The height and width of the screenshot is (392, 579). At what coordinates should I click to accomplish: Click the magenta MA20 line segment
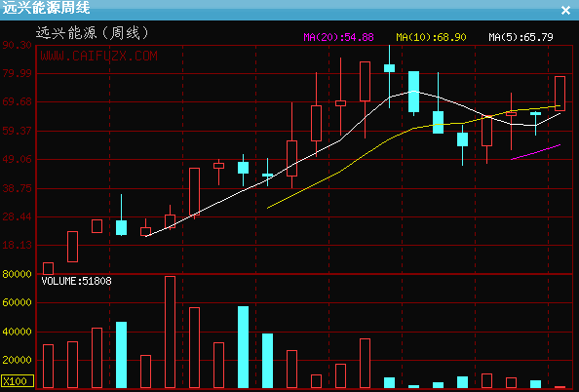click(x=535, y=152)
